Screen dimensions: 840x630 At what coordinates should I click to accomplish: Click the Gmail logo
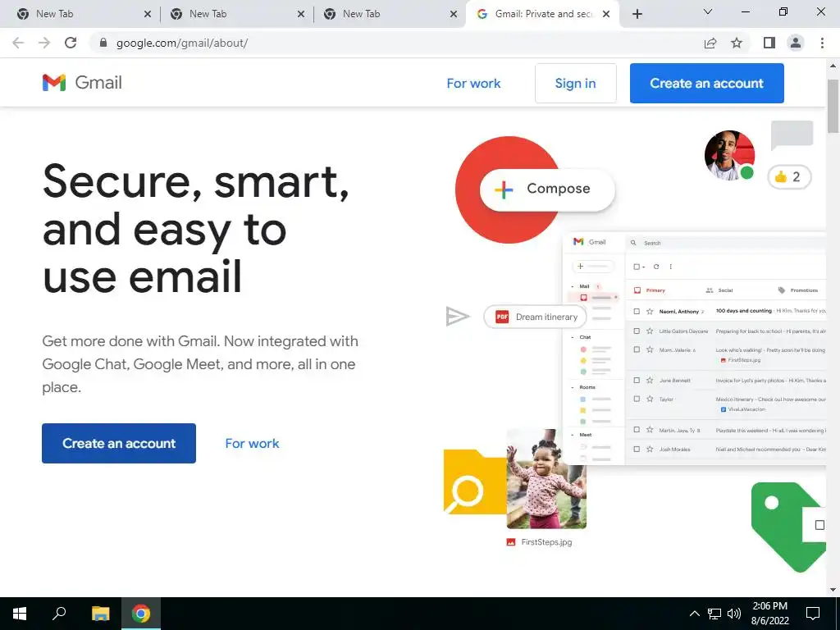[x=83, y=83]
